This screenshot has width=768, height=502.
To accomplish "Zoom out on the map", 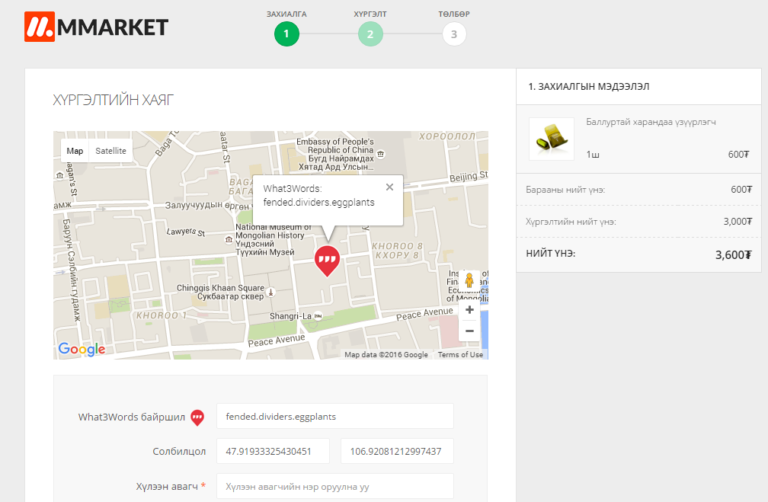I will point(469,331).
